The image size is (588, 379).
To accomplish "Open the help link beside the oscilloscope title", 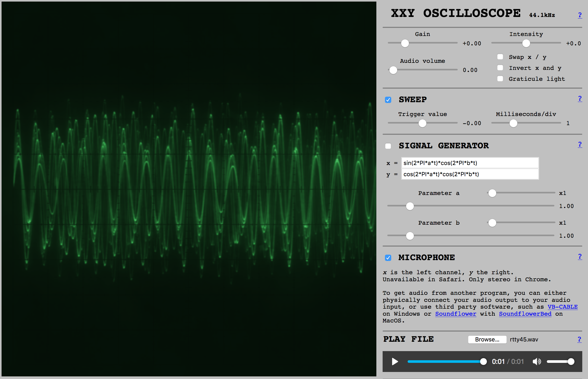I will [x=580, y=15].
